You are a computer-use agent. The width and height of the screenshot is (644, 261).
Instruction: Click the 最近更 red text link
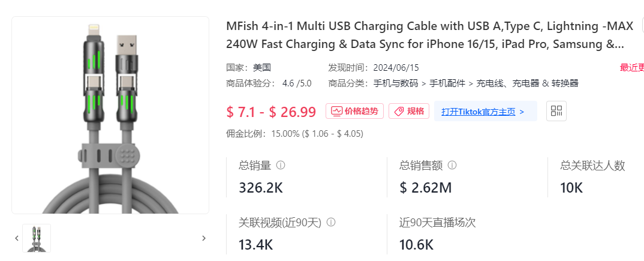point(631,68)
